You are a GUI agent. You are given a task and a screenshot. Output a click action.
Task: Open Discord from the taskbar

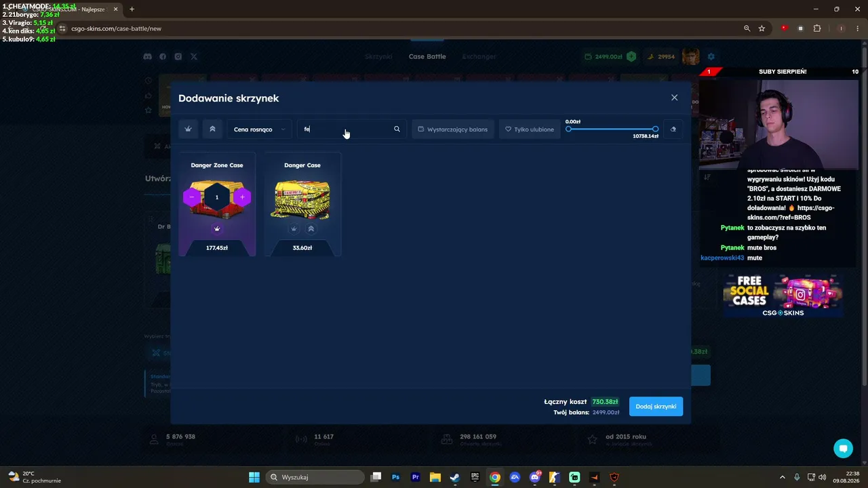click(535, 477)
